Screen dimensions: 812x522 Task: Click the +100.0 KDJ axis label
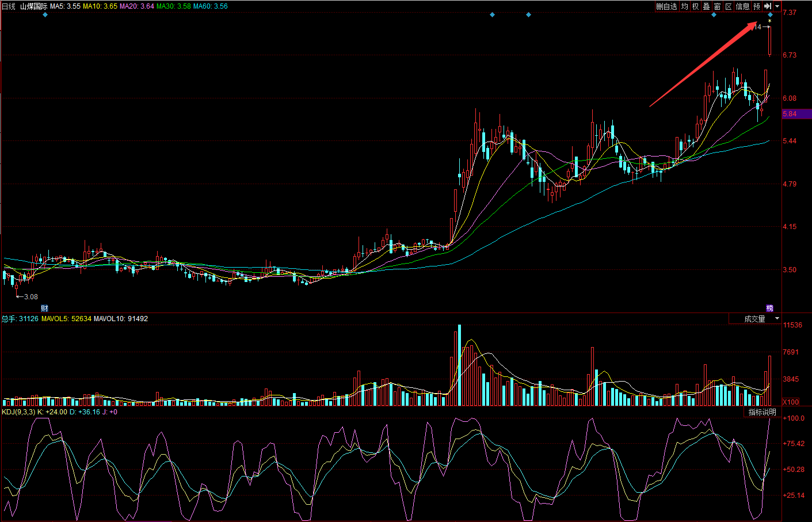click(794, 418)
